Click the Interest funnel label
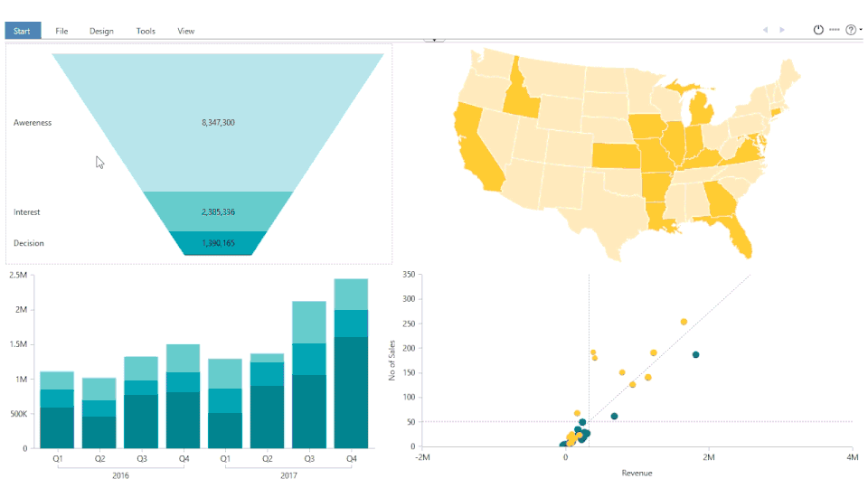This screenshot has width=868, height=488. [x=26, y=211]
